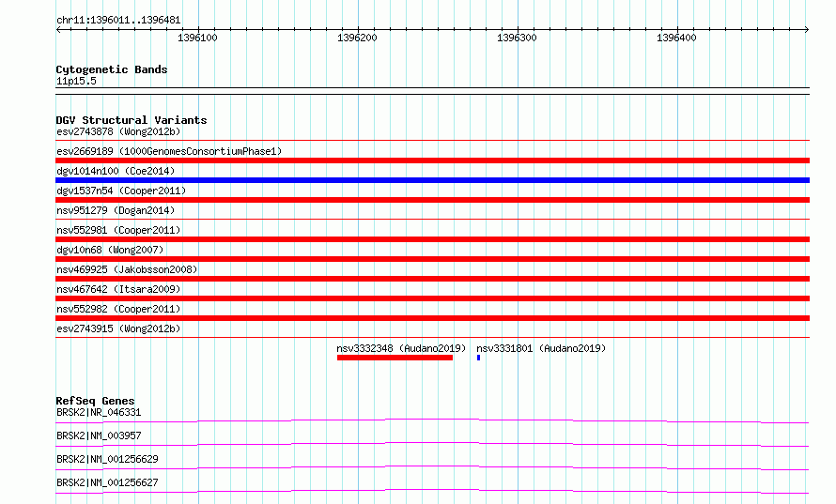Open the BRSK2|NR_046331 transcript label
The height and width of the screenshot is (504, 836).
pyautogui.click(x=99, y=412)
